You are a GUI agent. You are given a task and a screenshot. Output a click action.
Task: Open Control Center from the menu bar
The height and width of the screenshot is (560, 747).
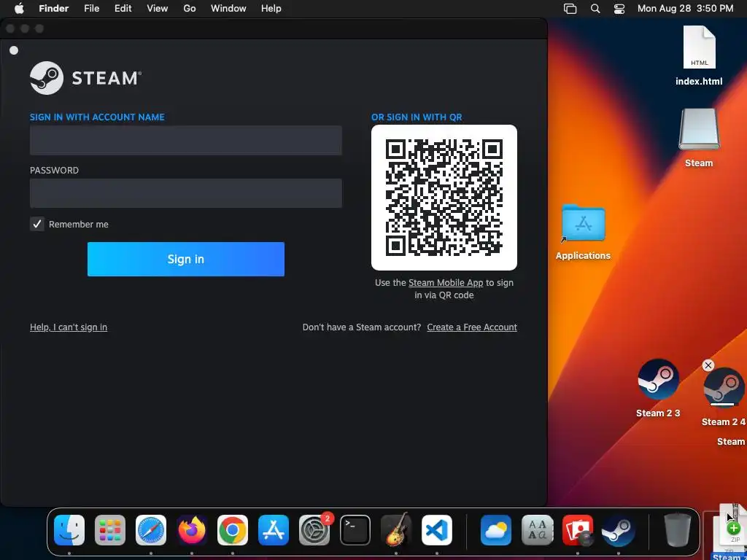click(x=619, y=8)
